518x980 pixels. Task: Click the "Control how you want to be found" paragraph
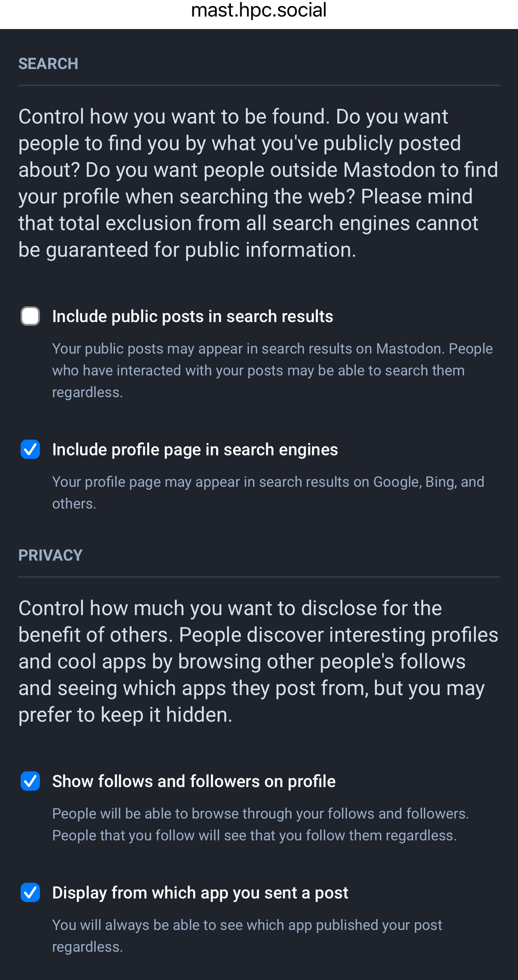(258, 183)
